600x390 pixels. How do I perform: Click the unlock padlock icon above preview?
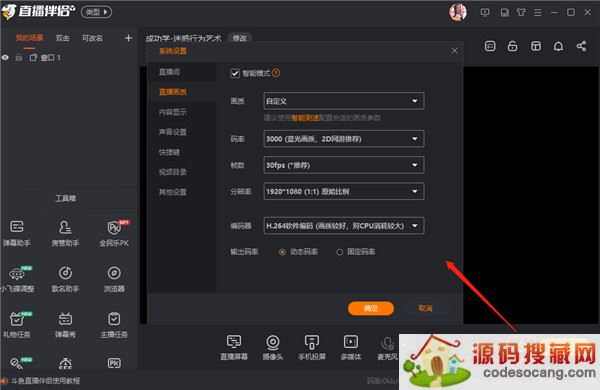[x=512, y=46]
